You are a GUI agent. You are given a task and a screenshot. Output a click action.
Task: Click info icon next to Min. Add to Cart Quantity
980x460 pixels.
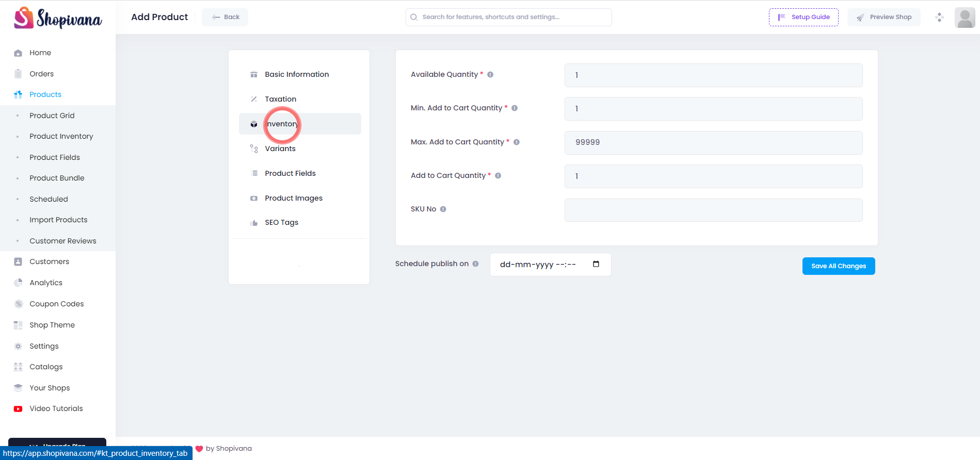tap(515, 108)
